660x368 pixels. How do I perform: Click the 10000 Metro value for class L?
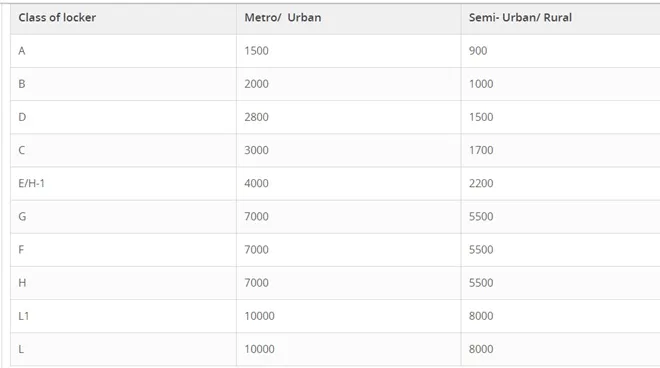259,349
